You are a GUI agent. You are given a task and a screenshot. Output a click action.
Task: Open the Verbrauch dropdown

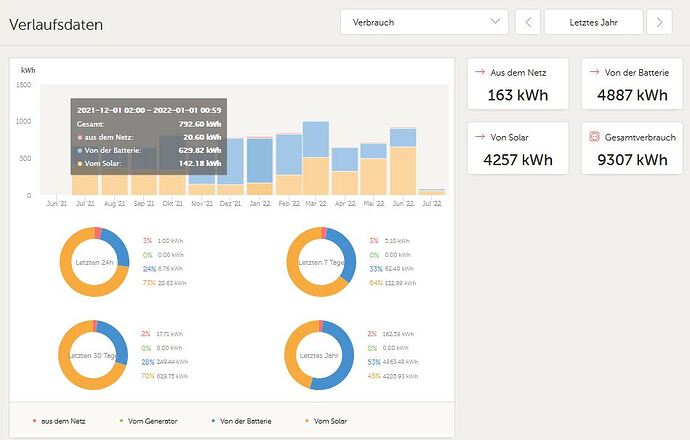click(x=424, y=22)
